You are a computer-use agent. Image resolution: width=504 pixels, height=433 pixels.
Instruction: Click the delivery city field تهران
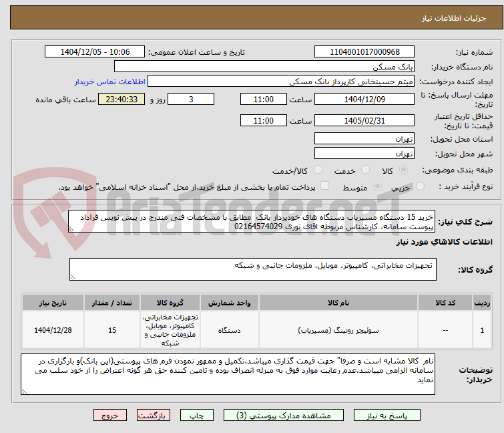click(364, 154)
